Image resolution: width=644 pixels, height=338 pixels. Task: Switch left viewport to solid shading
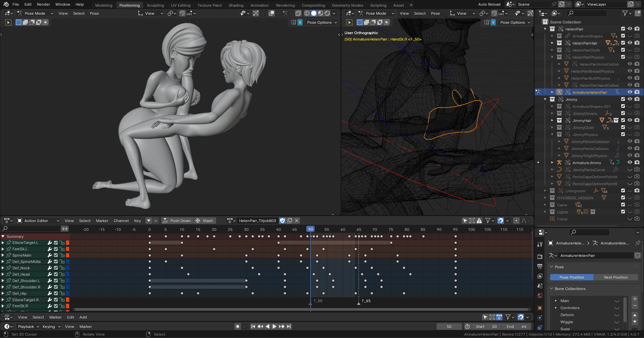pyautogui.click(x=314, y=13)
